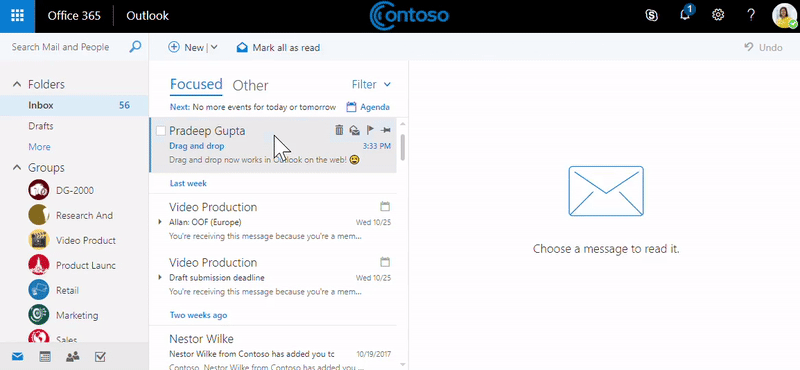Show More folders
The image size is (800, 370).
coord(39,147)
